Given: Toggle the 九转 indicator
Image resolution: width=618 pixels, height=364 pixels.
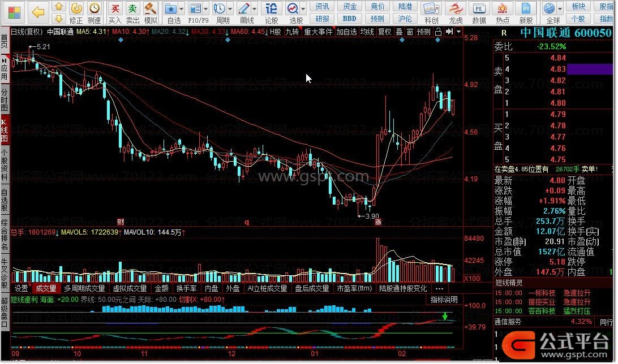Looking at the screenshot, I should coord(292,32).
